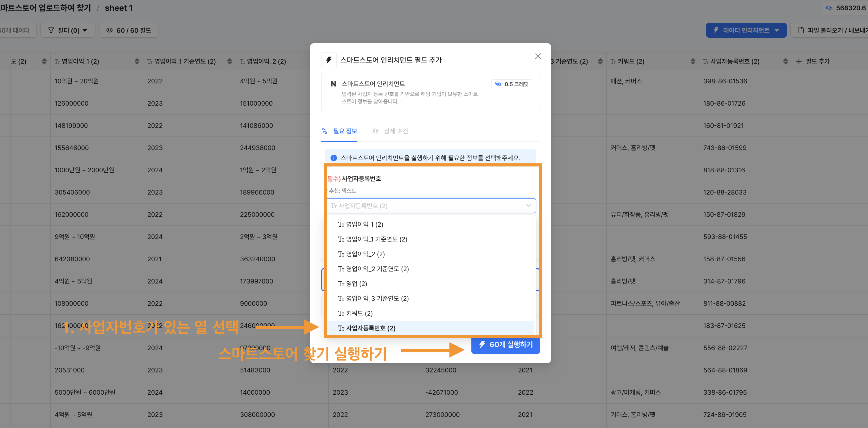Click the sort arrows on the 키워드 (2) column
Image resolution: width=868 pixels, height=428 pixels.
(693, 61)
